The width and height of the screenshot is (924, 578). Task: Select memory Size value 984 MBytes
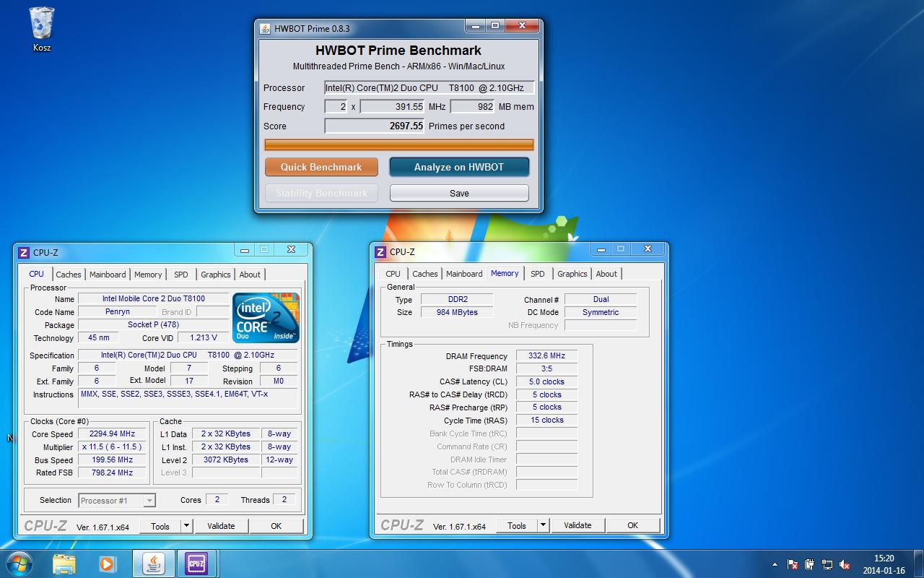(x=457, y=312)
